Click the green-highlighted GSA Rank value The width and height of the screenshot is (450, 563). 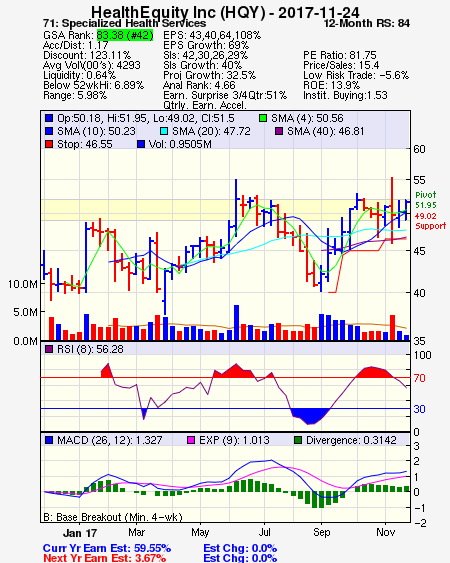click(x=125, y=35)
